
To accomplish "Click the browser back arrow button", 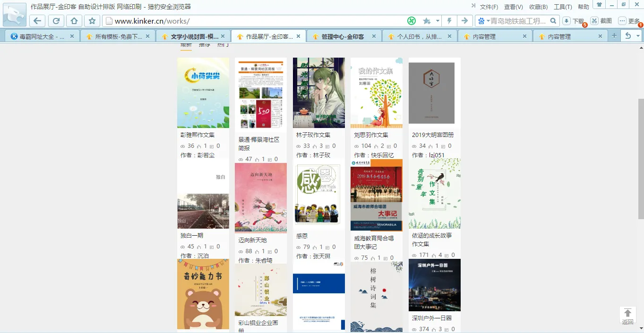I will 37,21.
